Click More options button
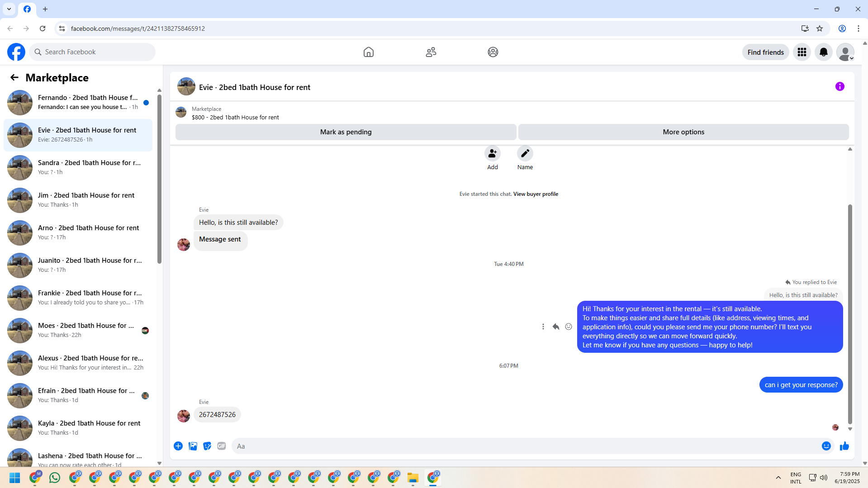The width and height of the screenshot is (868, 488). pyautogui.click(x=683, y=132)
